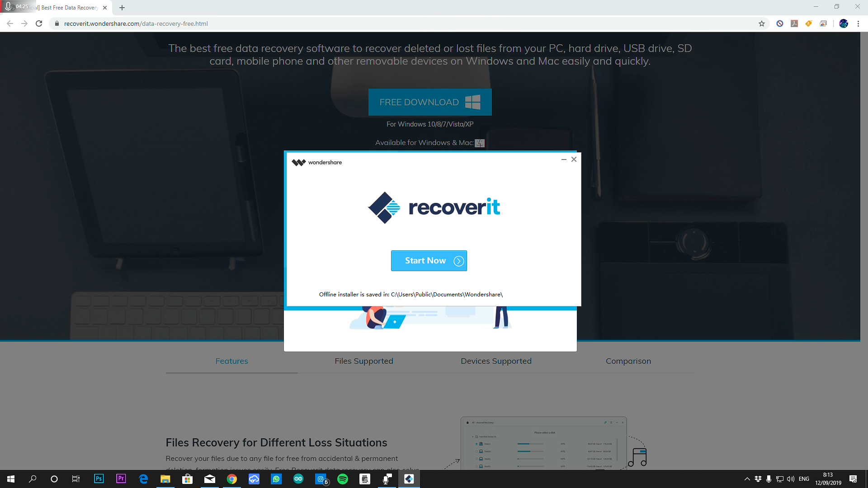The image size is (868, 488).
Task: Select the Comparison tab
Action: pyautogui.click(x=628, y=361)
